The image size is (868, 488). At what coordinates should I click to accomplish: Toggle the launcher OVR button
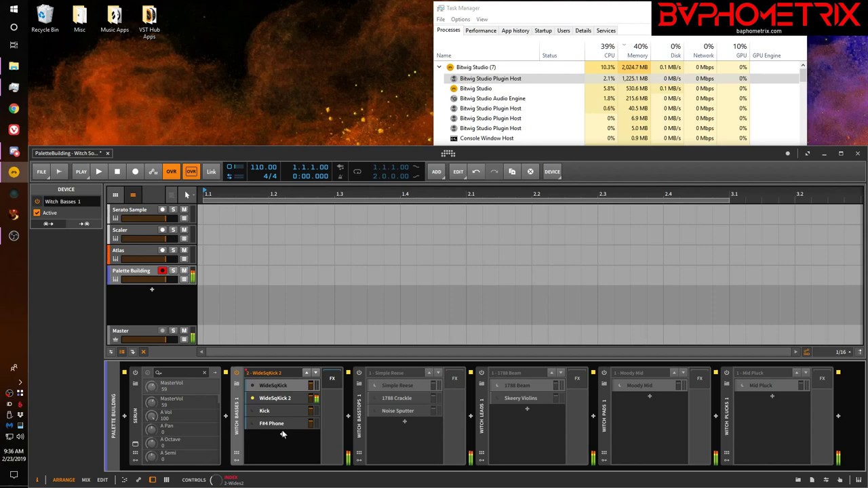[191, 171]
